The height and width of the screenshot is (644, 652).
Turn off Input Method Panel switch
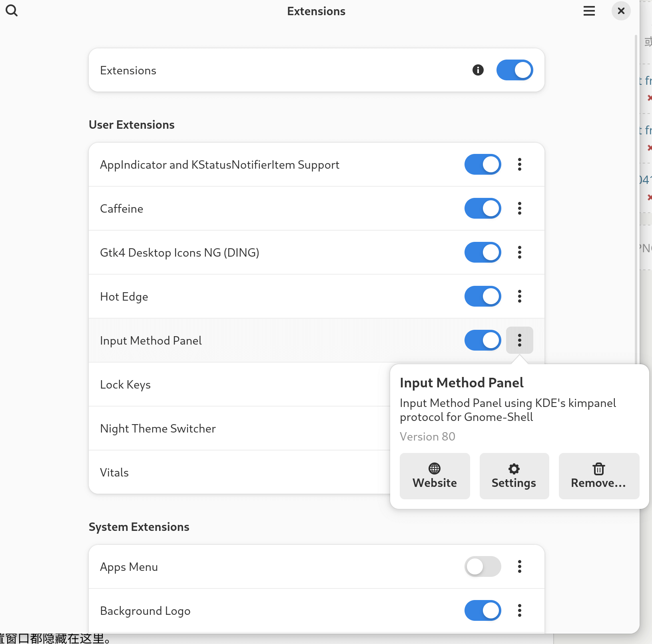483,340
